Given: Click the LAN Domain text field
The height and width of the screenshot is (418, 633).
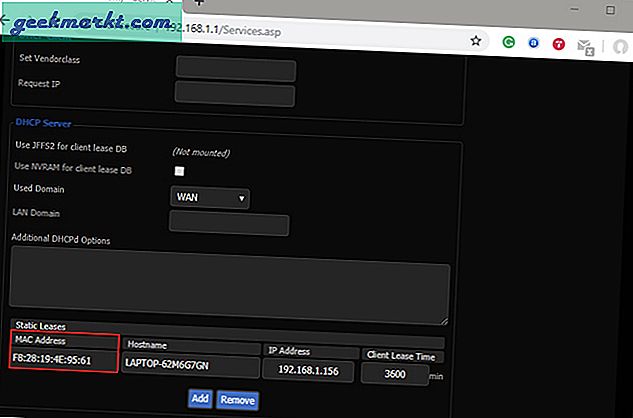Looking at the screenshot, I should (x=229, y=222).
